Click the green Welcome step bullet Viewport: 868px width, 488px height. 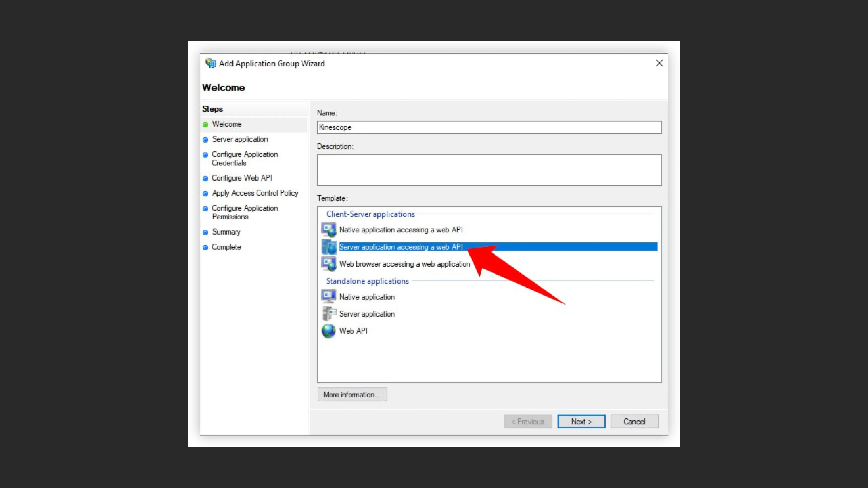click(205, 125)
